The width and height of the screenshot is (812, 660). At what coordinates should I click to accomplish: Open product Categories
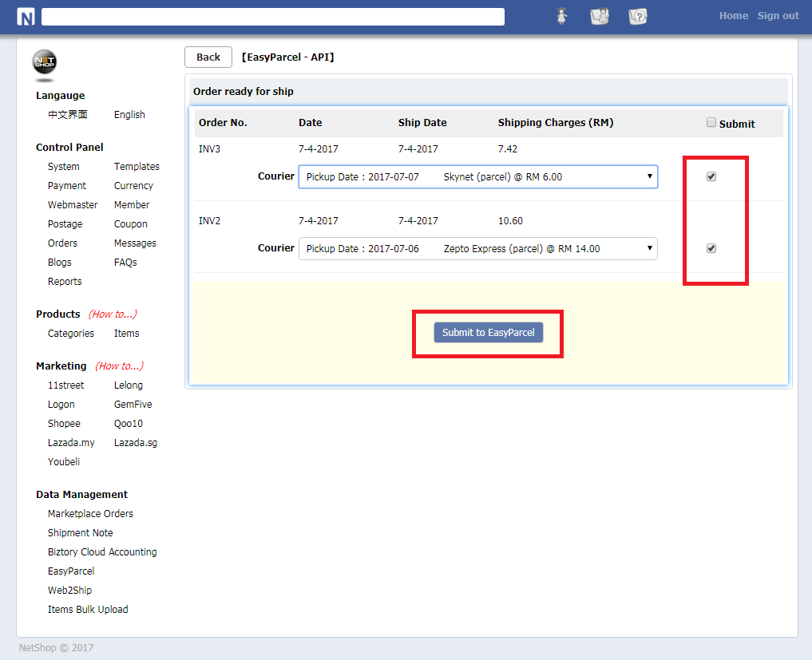click(71, 333)
